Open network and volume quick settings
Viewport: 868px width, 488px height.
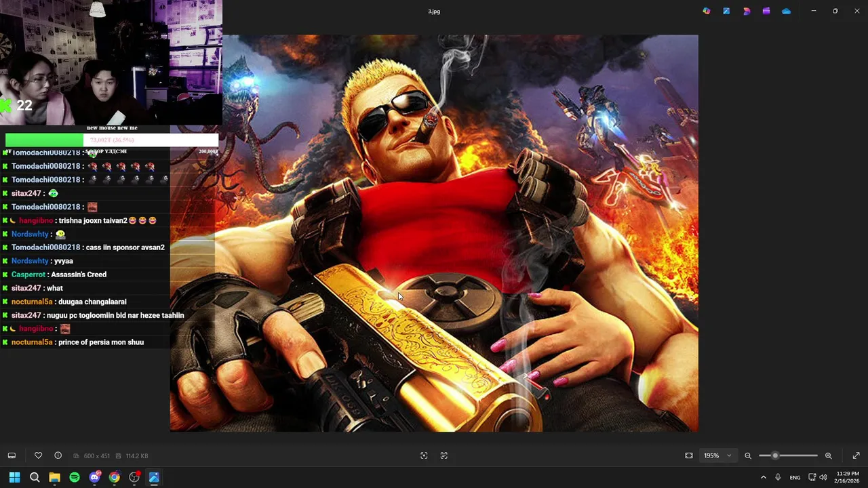(818, 477)
